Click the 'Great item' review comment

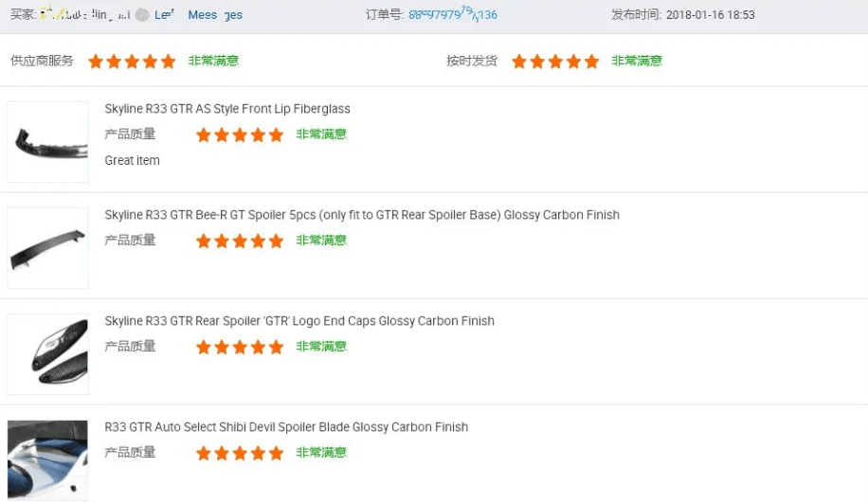(x=133, y=161)
